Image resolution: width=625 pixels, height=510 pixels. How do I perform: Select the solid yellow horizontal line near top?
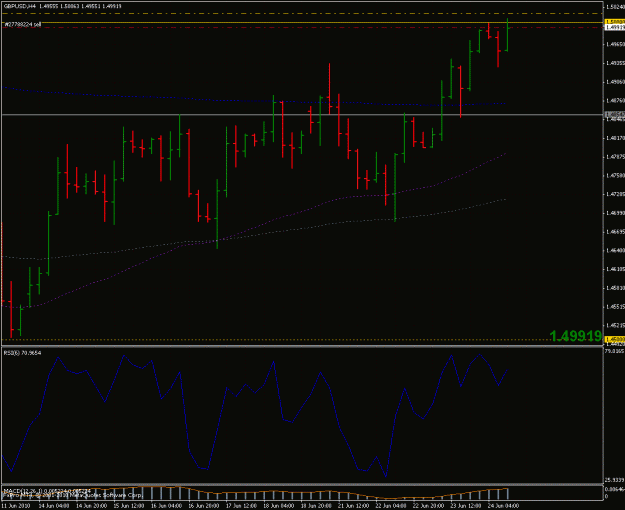point(303,23)
